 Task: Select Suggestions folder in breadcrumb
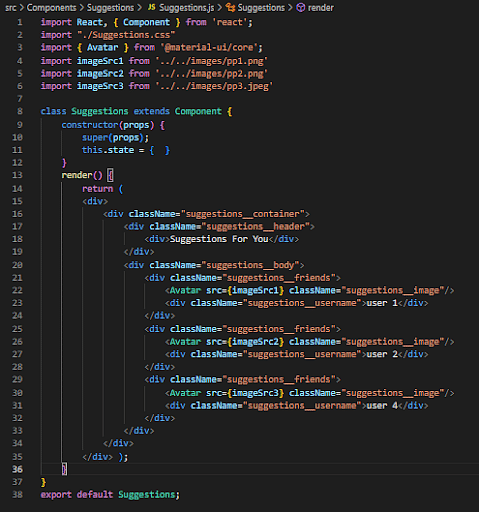pos(110,8)
